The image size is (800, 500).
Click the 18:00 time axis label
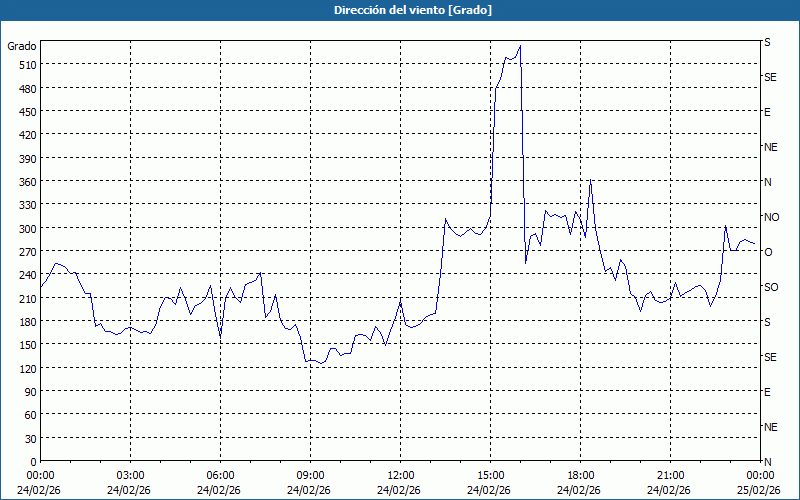(x=580, y=475)
